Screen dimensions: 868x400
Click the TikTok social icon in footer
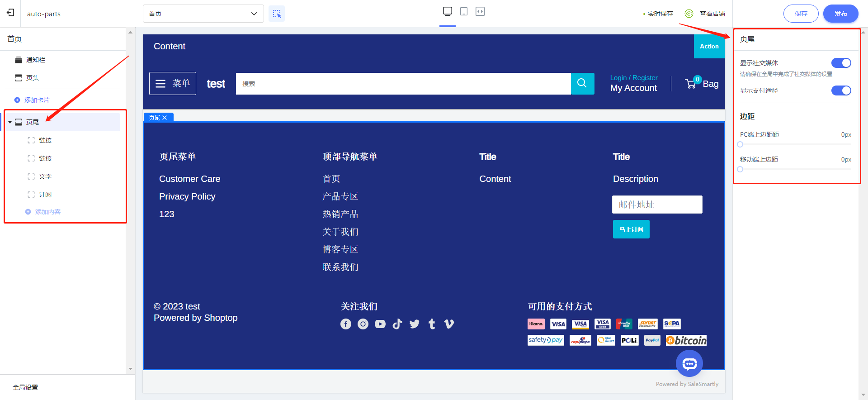click(397, 324)
